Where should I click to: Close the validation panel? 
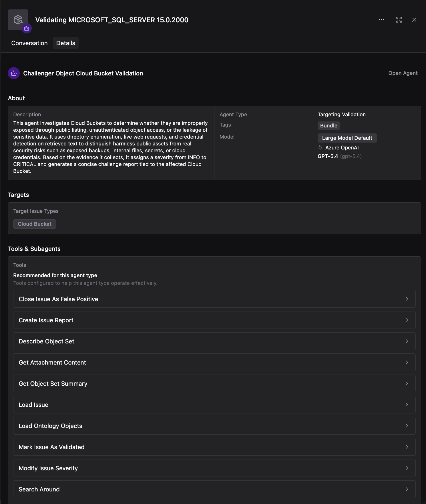pyautogui.click(x=414, y=20)
